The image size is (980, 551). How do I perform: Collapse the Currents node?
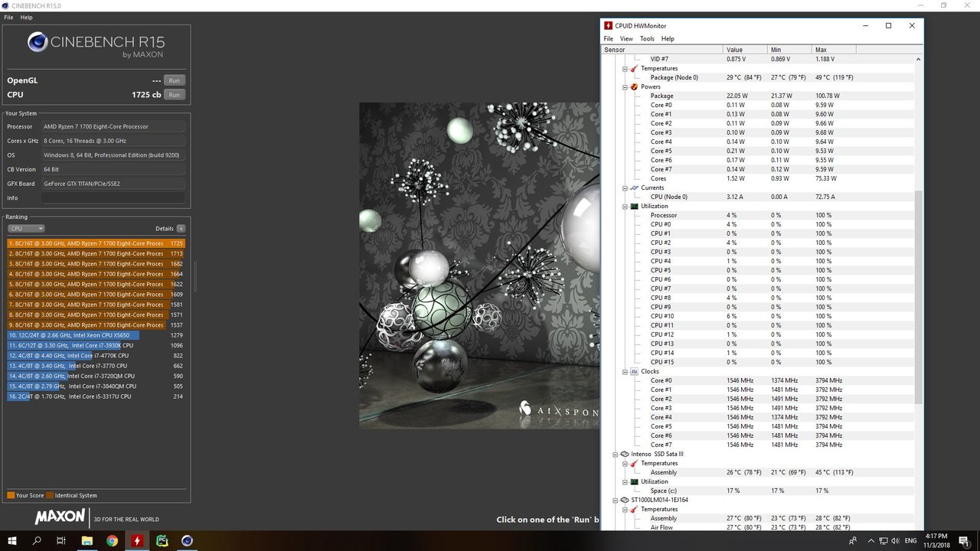(625, 187)
